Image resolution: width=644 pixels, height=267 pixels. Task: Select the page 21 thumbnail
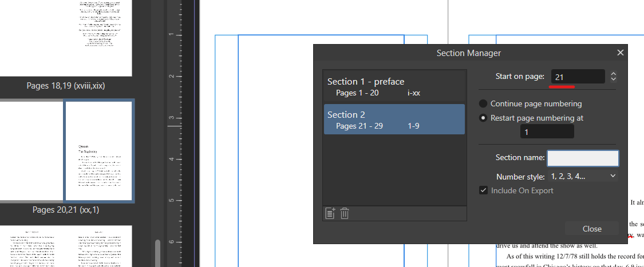pyautogui.click(x=98, y=150)
